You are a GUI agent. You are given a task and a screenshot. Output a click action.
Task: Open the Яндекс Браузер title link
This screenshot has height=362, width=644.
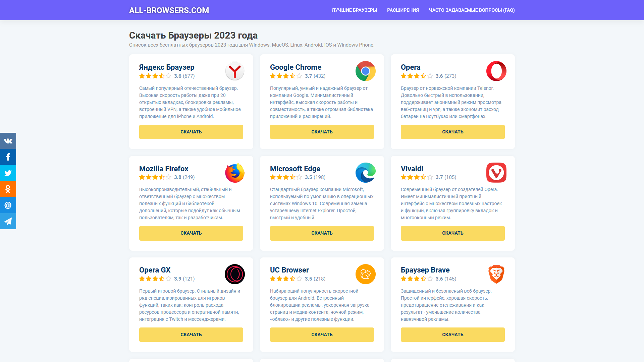[167, 67]
